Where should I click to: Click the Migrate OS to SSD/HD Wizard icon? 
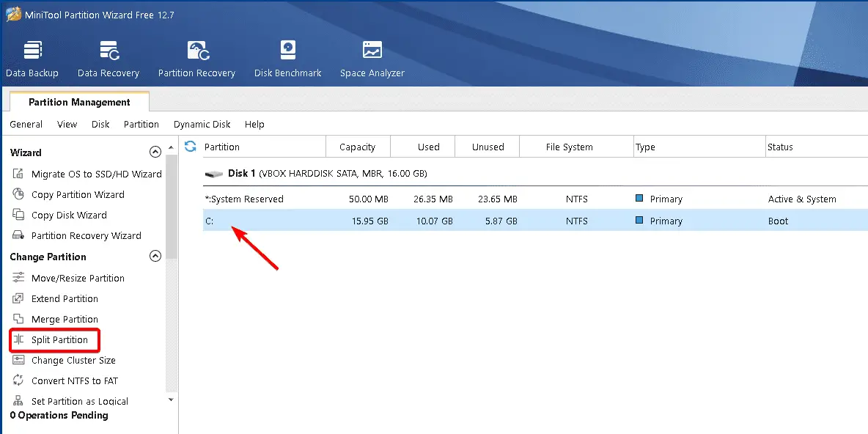(x=18, y=174)
